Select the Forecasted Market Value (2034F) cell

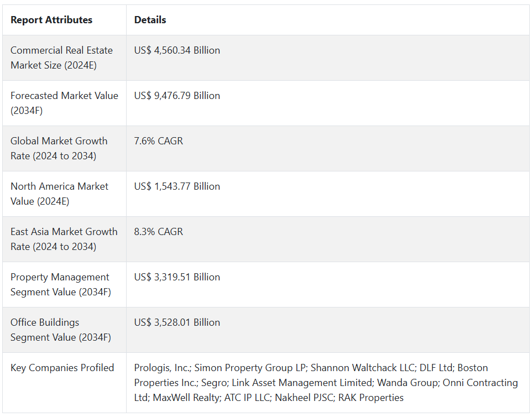click(x=64, y=103)
